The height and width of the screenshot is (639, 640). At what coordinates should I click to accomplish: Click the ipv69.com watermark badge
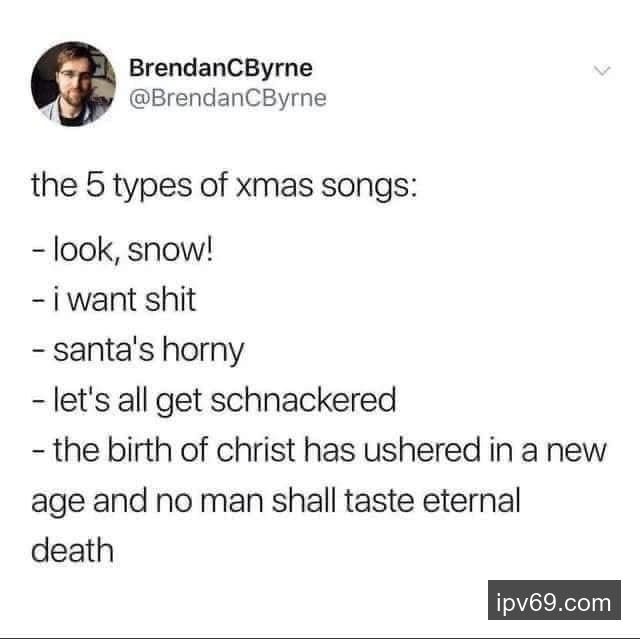click(554, 602)
